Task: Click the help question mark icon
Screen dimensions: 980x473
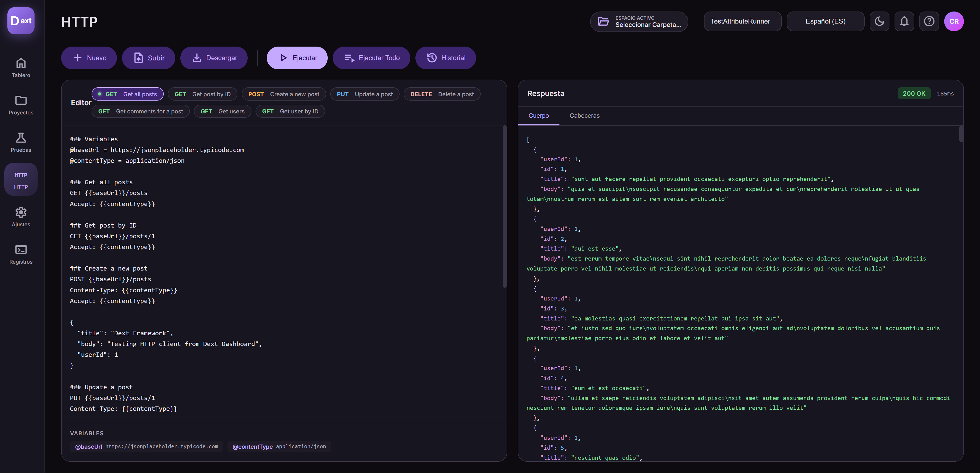Action: [929, 21]
